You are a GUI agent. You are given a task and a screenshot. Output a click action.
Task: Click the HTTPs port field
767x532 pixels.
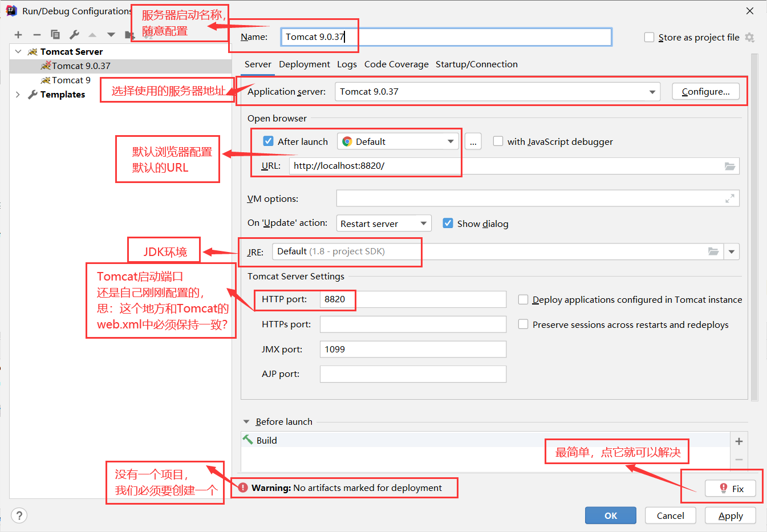coord(413,324)
